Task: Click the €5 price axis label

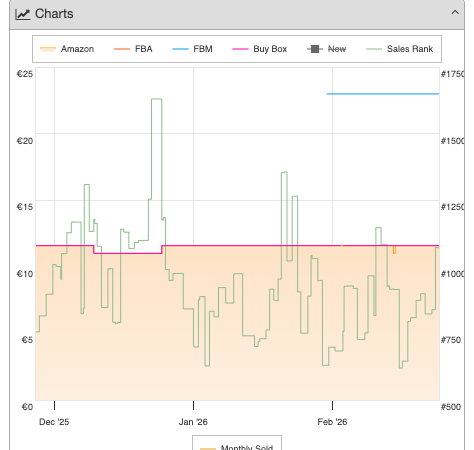Action: (27, 340)
